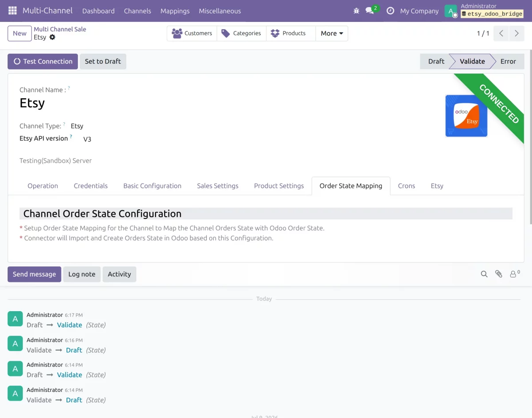Open Categories smart button
This screenshot has height=418, width=532.
coord(242,33)
